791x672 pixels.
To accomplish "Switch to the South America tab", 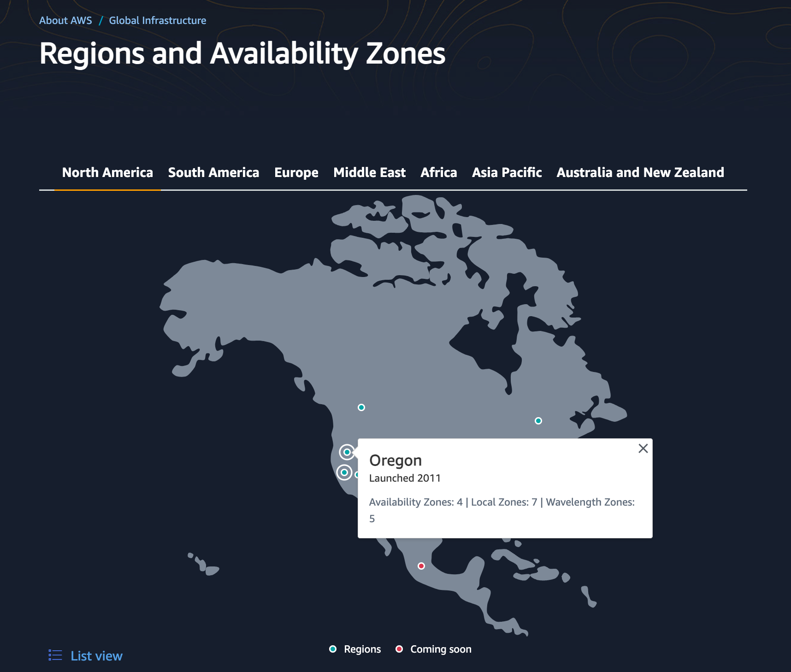I will point(213,172).
